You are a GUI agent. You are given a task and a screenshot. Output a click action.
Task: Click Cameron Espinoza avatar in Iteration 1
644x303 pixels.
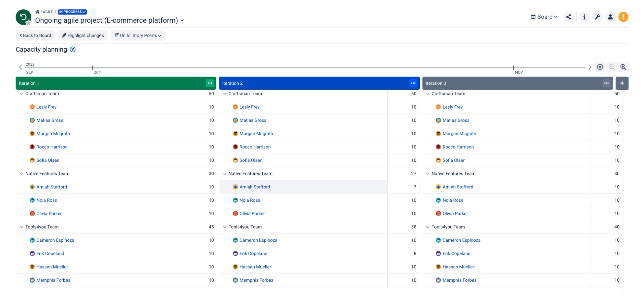pos(32,240)
